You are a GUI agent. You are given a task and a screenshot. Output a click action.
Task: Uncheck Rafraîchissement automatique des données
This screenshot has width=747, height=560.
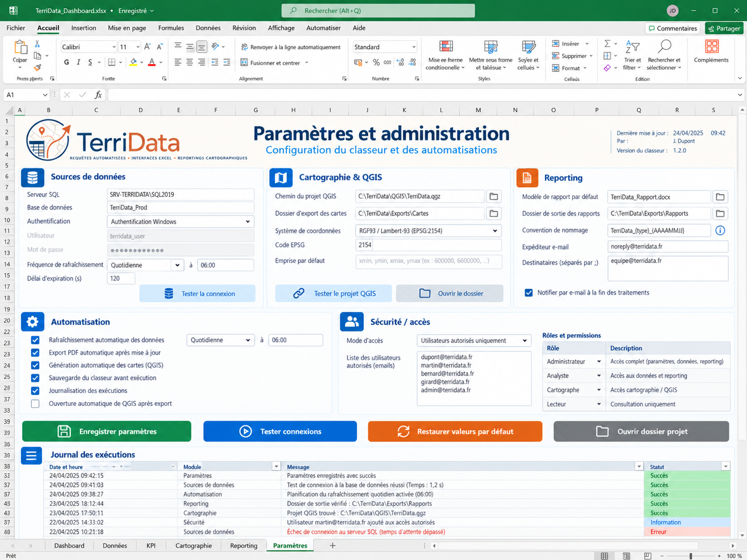(35, 340)
